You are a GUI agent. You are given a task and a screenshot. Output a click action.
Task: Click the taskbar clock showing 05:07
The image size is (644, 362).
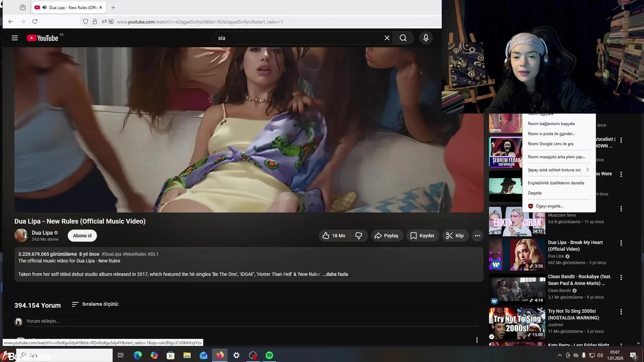click(x=615, y=355)
